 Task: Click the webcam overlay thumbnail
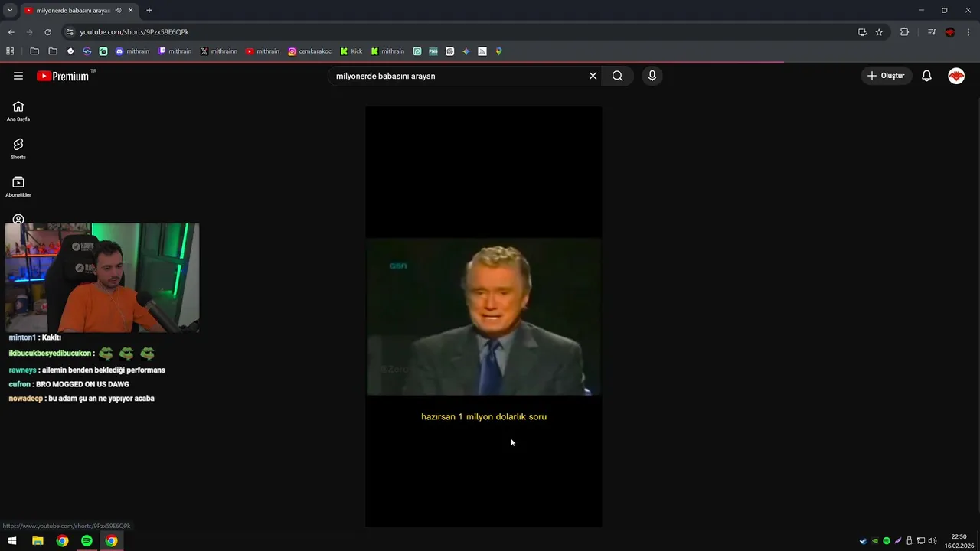click(x=102, y=277)
